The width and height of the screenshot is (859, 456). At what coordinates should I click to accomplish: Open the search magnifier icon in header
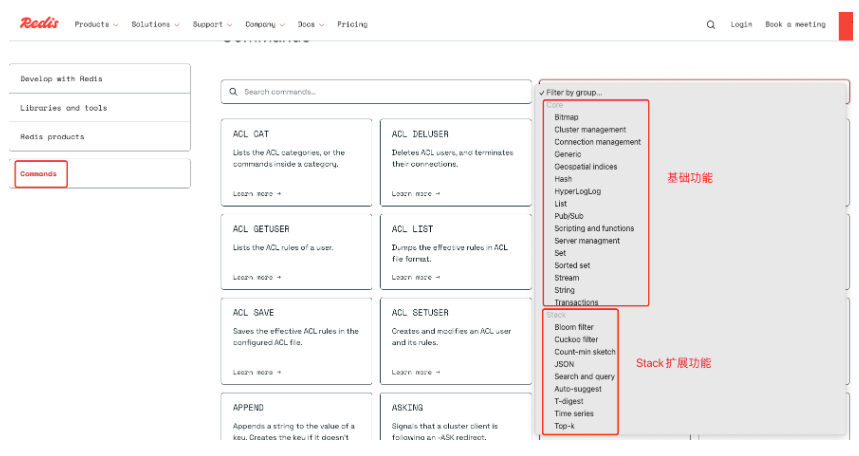point(711,25)
